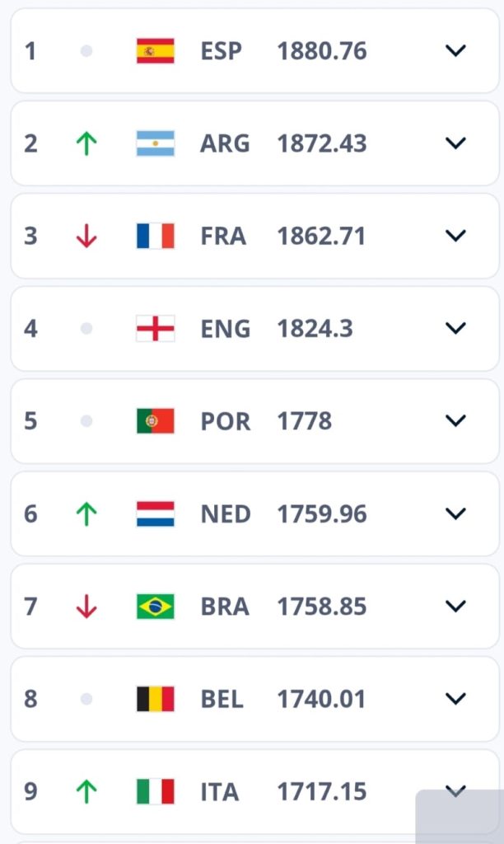Image resolution: width=504 pixels, height=844 pixels.
Task: Click the Spain flag icon
Action: 155,51
